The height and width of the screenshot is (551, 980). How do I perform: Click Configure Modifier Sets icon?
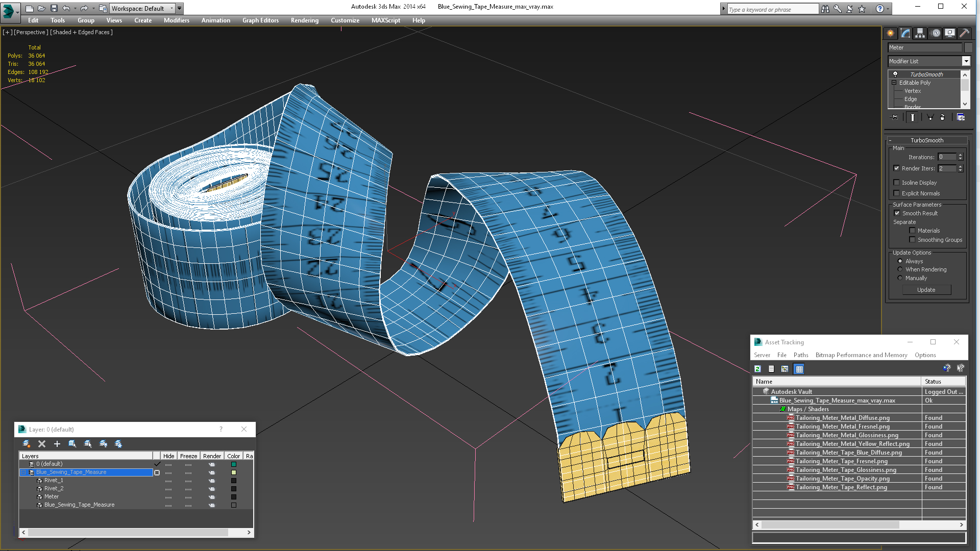(x=961, y=117)
